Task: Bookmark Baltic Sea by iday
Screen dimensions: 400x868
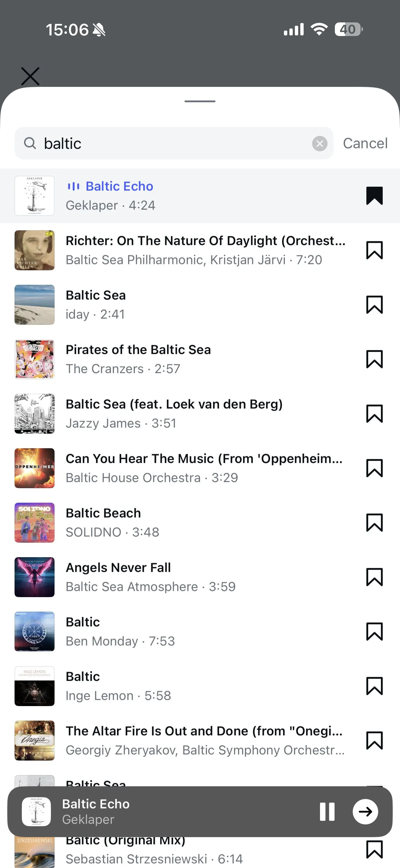Action: 374,304
